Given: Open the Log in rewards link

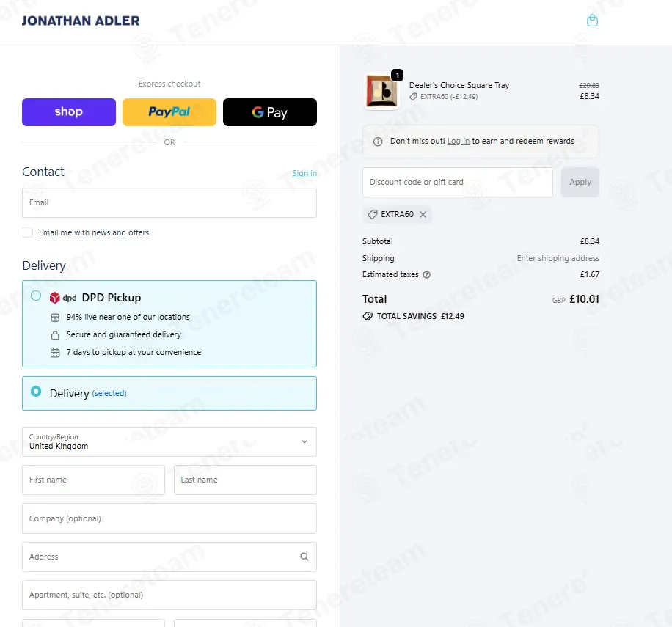Looking at the screenshot, I should tap(458, 141).
